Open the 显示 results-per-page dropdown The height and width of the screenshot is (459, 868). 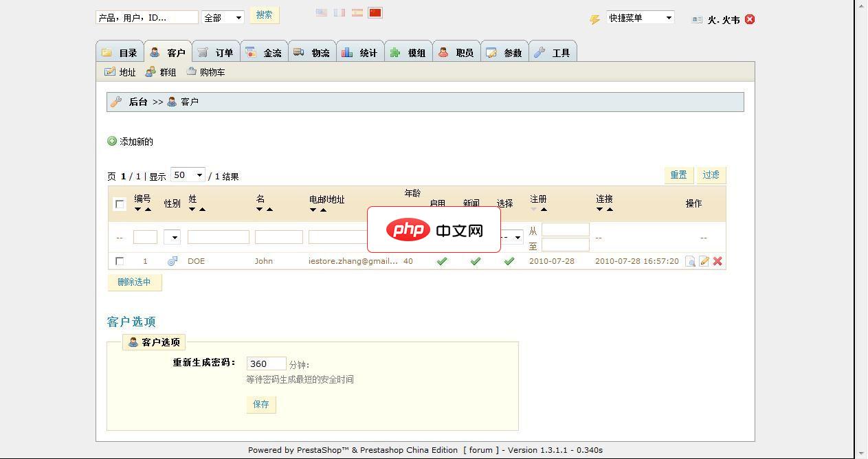tap(187, 175)
